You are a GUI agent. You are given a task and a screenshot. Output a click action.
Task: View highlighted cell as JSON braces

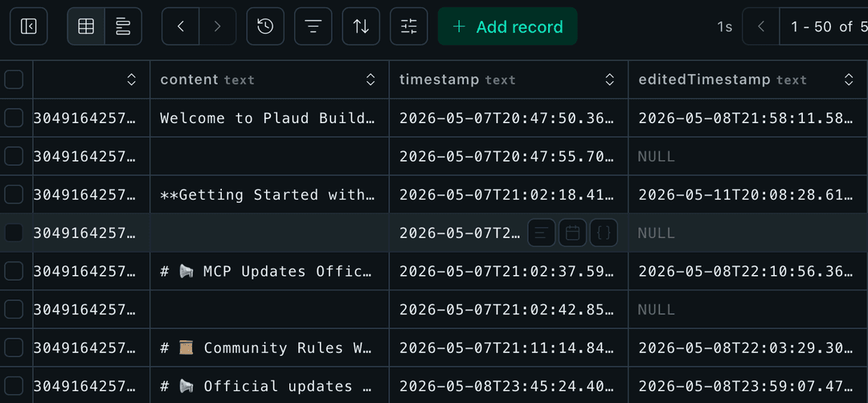[x=604, y=232]
